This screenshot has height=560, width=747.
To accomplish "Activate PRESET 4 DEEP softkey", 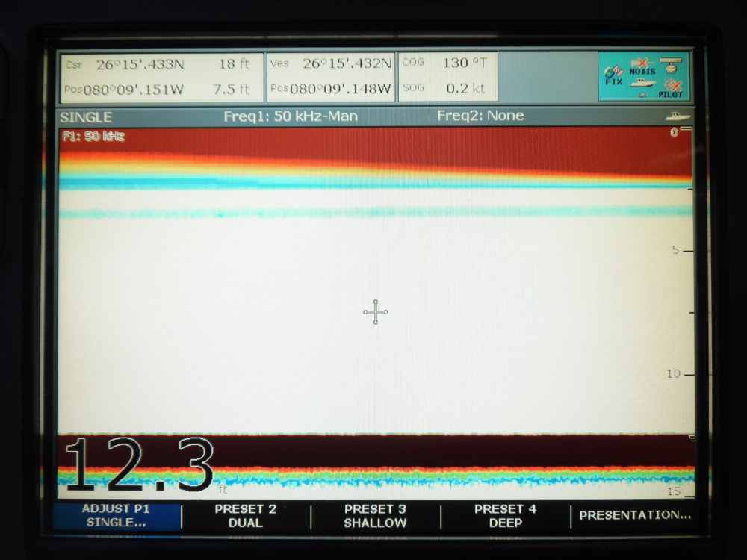I will click(x=505, y=516).
